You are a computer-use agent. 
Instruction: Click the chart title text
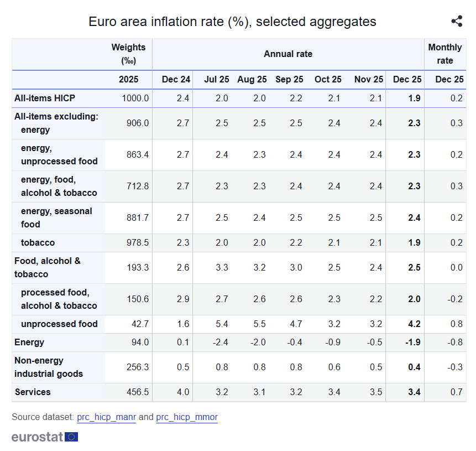point(232,22)
